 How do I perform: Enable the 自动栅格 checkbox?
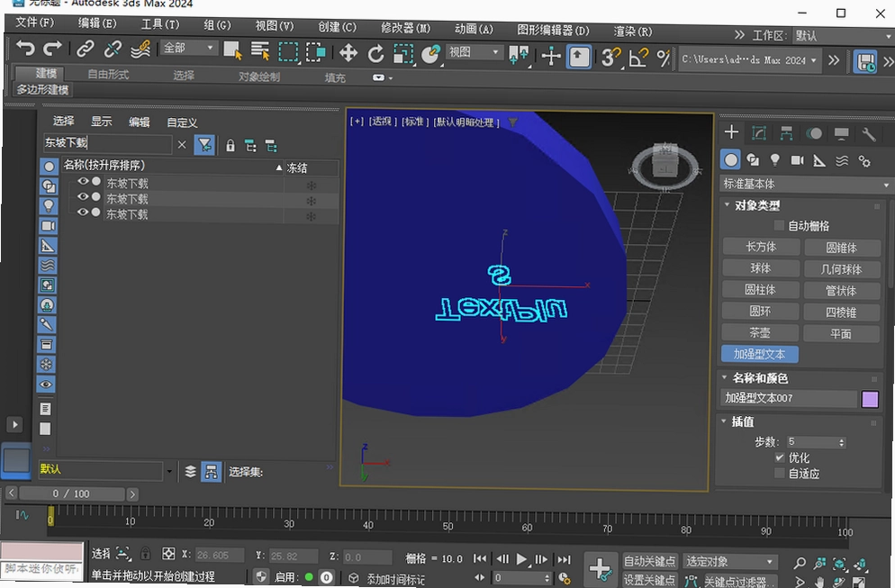click(x=779, y=225)
